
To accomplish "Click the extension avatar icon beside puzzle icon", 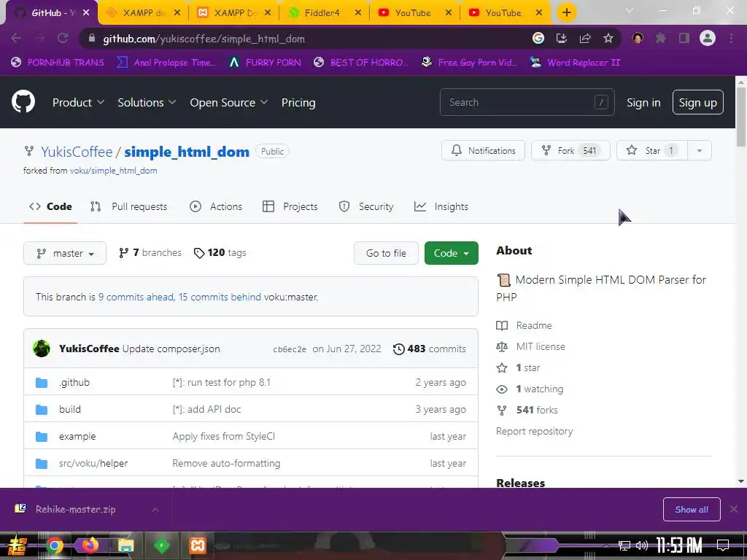I will (x=638, y=38).
